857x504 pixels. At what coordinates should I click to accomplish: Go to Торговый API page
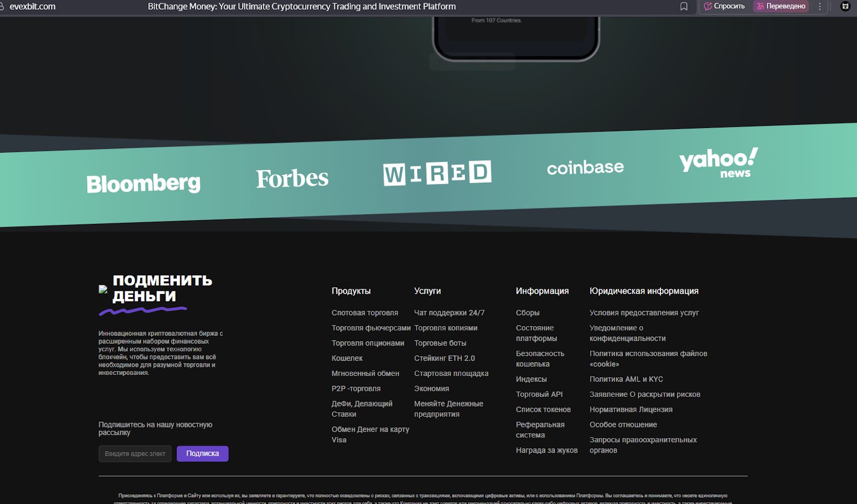point(539,394)
